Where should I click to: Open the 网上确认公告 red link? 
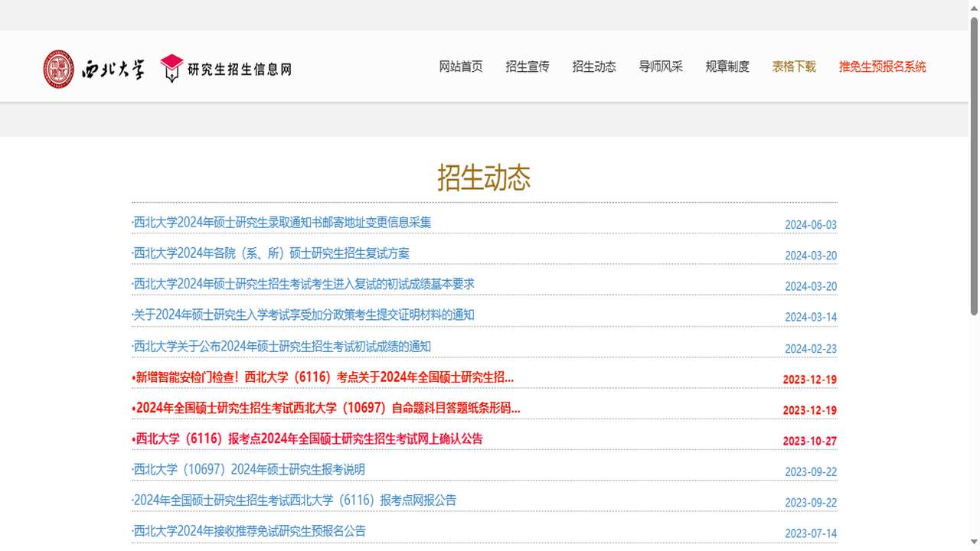point(307,439)
